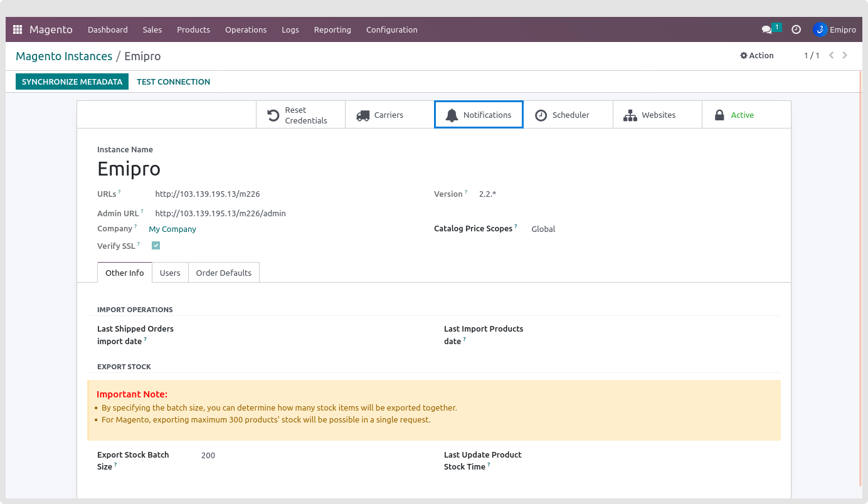Click the Reset Credentials refresh icon
868x504 pixels.
[x=273, y=115]
